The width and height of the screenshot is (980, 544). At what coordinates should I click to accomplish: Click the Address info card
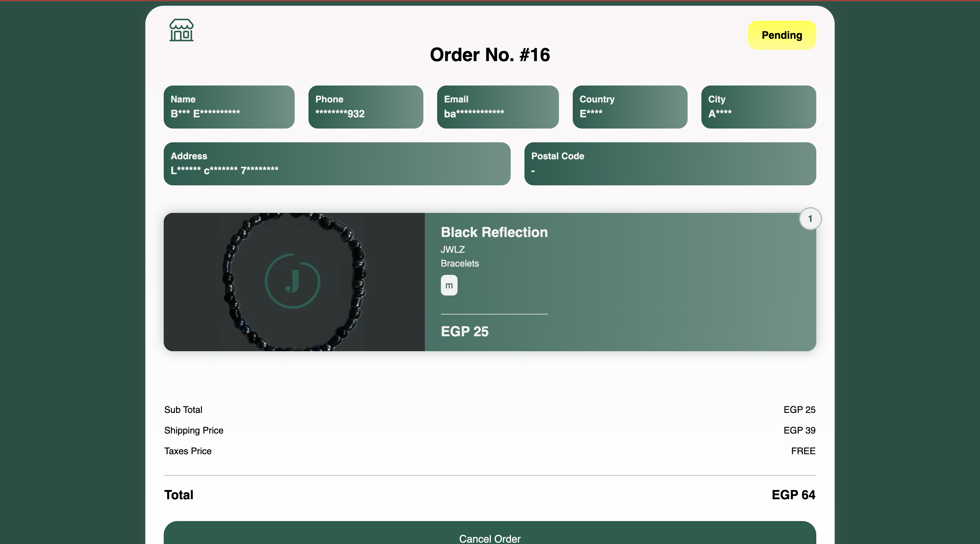point(337,164)
